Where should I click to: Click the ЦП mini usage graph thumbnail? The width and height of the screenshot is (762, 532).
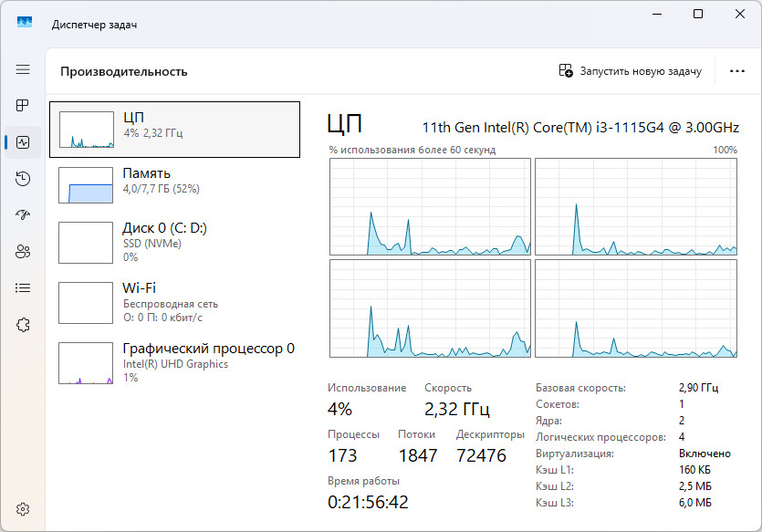click(87, 130)
